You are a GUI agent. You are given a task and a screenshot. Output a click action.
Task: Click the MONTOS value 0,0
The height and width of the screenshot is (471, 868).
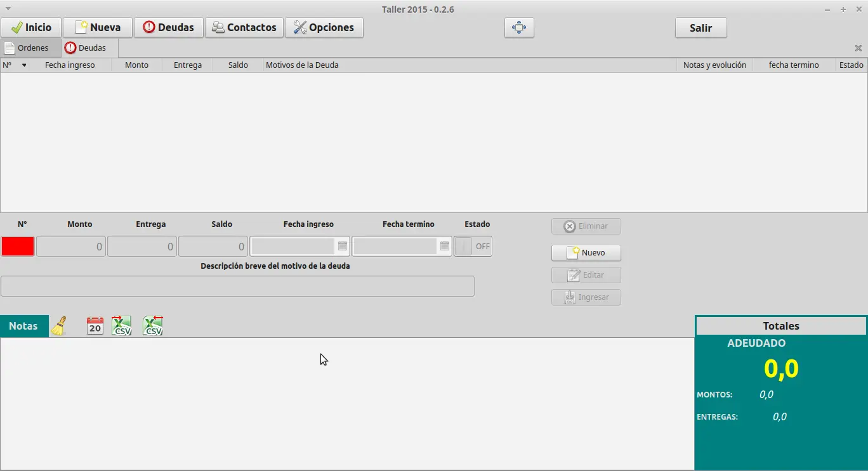[x=766, y=394]
